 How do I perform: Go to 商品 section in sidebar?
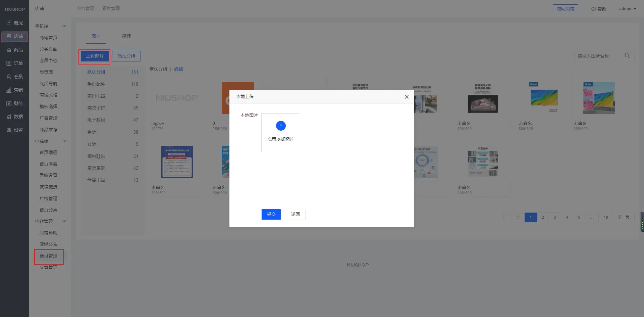[15, 50]
